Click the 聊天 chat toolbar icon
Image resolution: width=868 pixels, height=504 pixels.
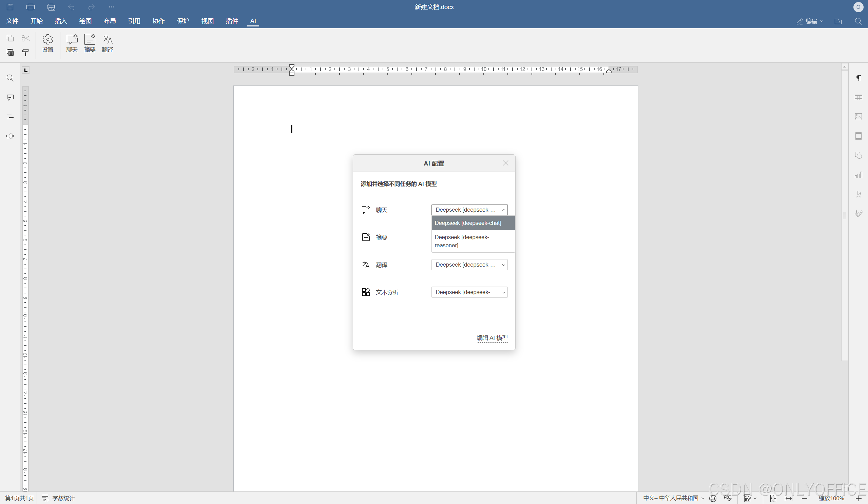(72, 43)
